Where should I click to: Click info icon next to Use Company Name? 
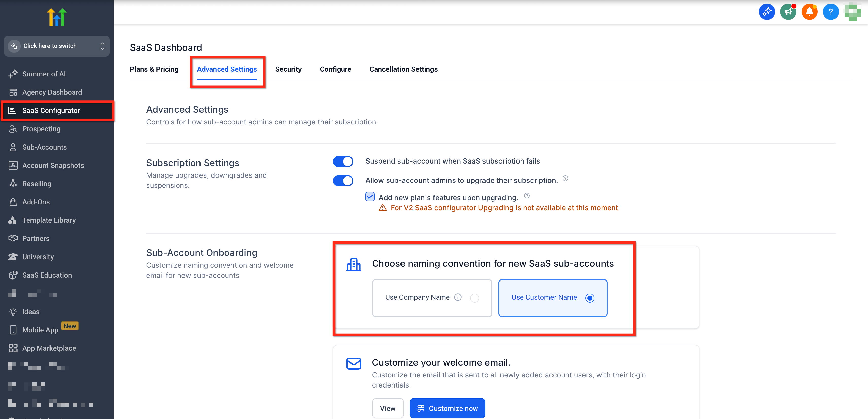click(458, 297)
